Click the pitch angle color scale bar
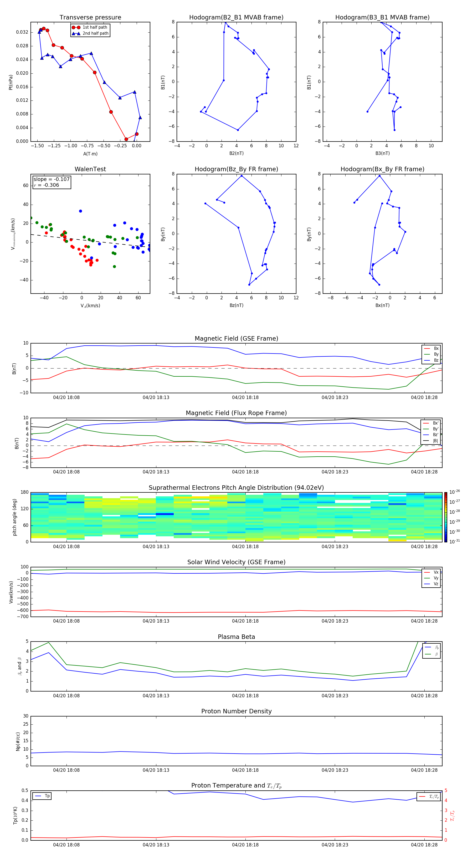This screenshot has width=473, height=868. (x=446, y=517)
